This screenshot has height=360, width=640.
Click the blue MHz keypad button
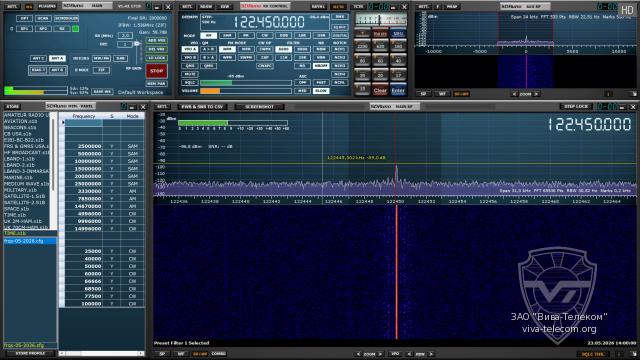click(x=398, y=33)
